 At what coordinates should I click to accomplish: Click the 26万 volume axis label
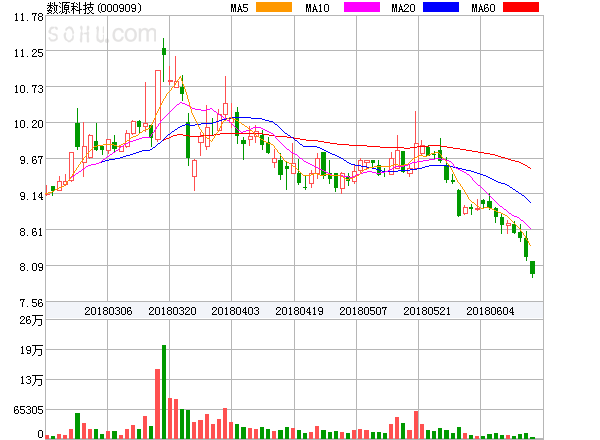(x=32, y=321)
